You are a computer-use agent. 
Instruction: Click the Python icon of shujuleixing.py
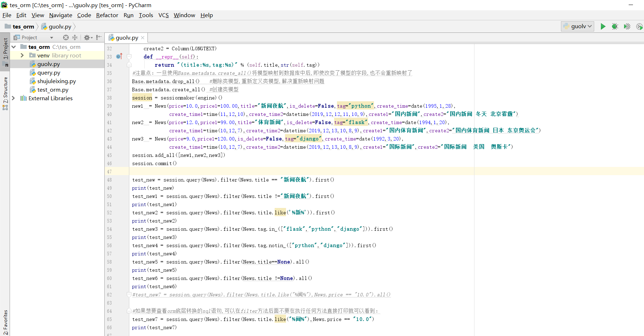(33, 81)
